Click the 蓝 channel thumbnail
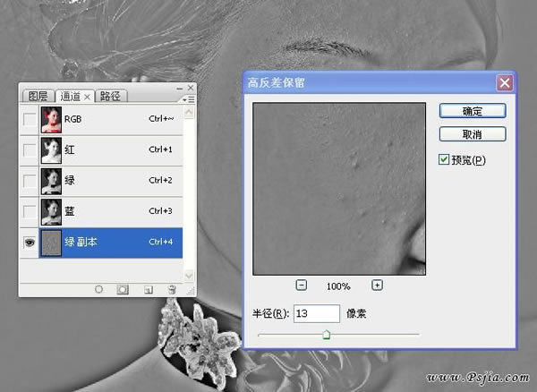Image resolution: width=537 pixels, height=392 pixels. 51,212
